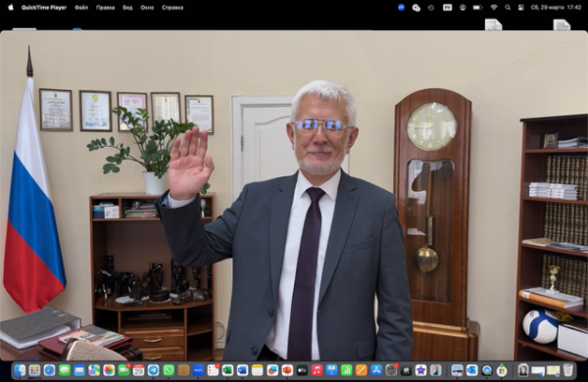Open Keynote from the Dock
588x382 pixels.
tap(331, 370)
